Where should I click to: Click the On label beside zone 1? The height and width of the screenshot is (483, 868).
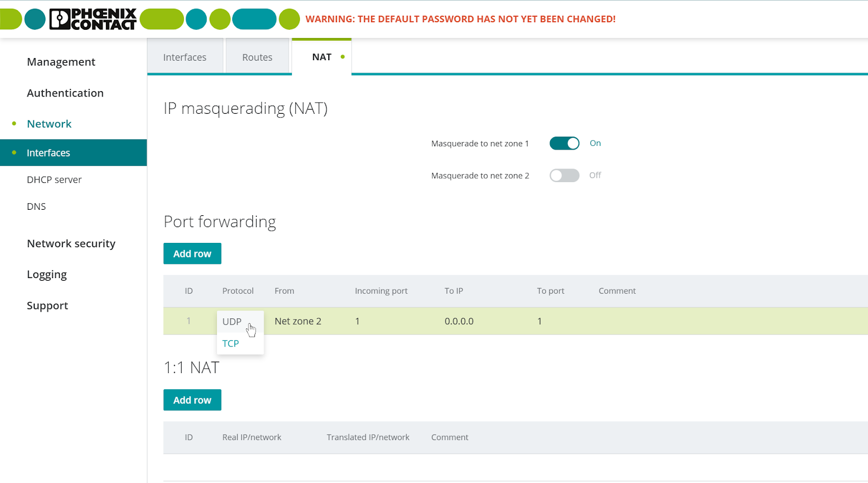point(595,143)
